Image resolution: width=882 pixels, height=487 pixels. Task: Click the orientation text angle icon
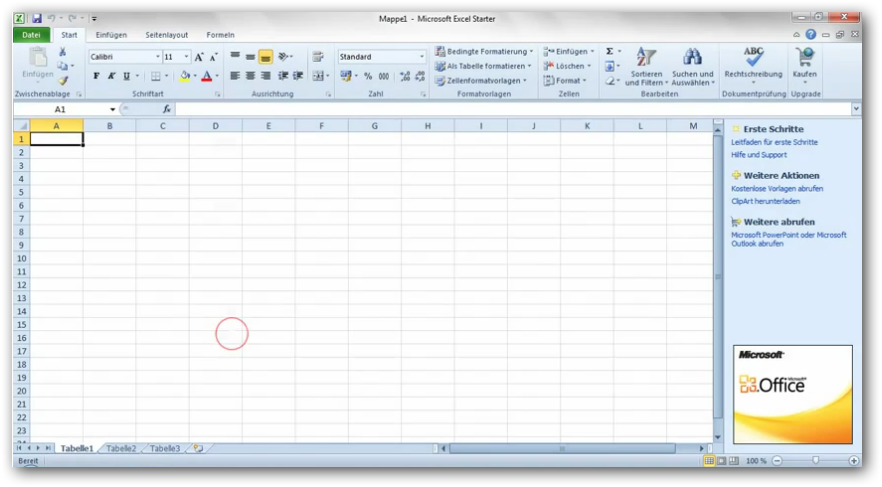pos(283,56)
